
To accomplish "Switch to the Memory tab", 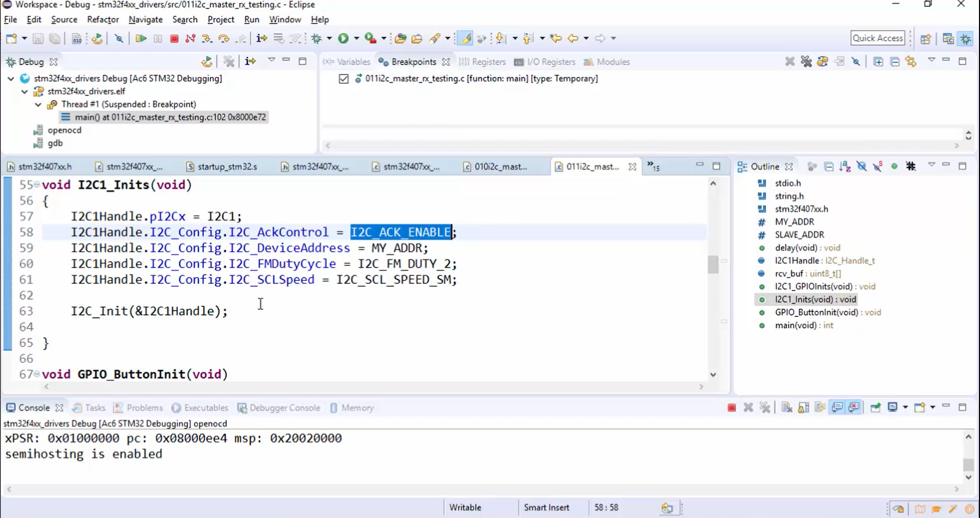I will pyautogui.click(x=352, y=408).
